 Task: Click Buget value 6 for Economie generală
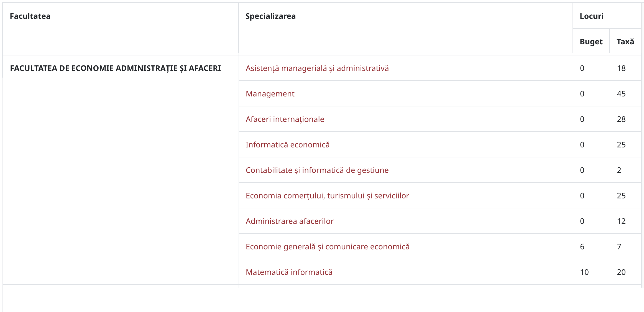click(x=582, y=247)
